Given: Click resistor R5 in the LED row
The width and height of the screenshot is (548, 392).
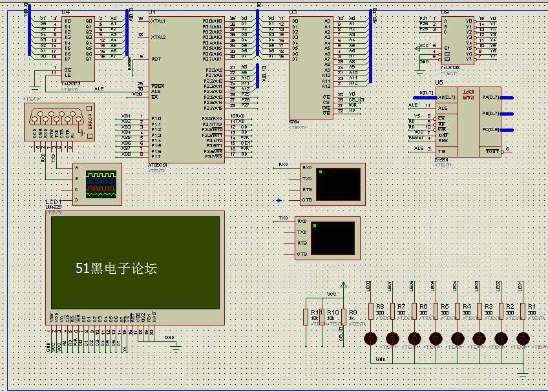Looking at the screenshot, I should pyautogui.click(x=436, y=312).
